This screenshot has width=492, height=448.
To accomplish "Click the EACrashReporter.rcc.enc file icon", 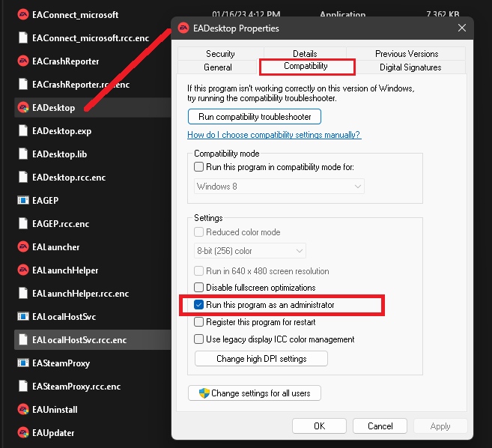I will [23, 84].
